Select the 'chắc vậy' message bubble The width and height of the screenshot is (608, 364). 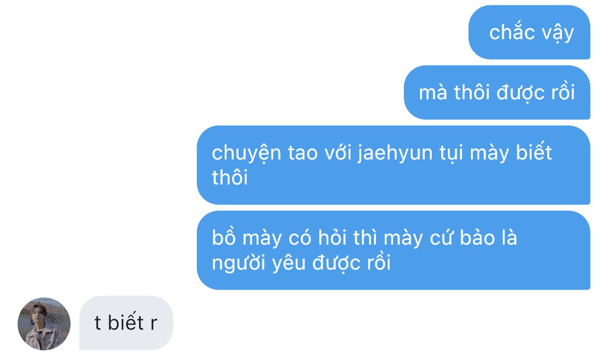(x=529, y=32)
